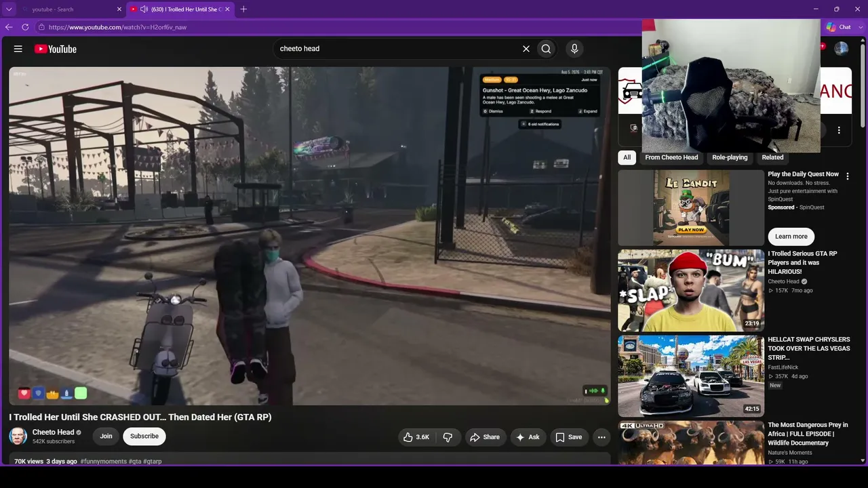Clear the 'cheeto head' search text
Viewport: 868px width, 488px height.
526,49
